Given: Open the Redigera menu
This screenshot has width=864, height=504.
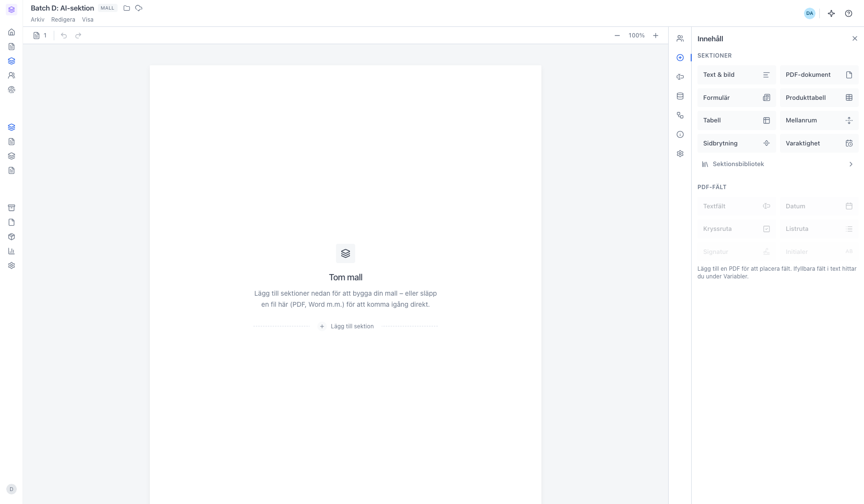Looking at the screenshot, I should point(63,20).
